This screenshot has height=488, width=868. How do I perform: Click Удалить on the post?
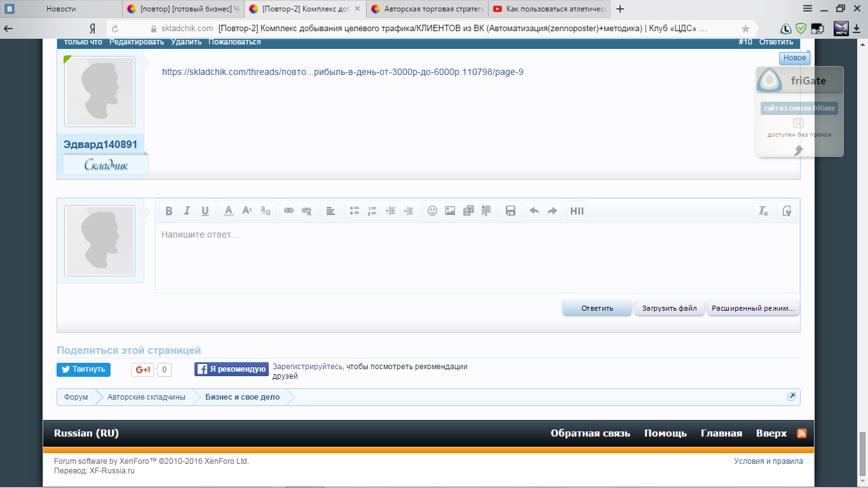point(186,42)
